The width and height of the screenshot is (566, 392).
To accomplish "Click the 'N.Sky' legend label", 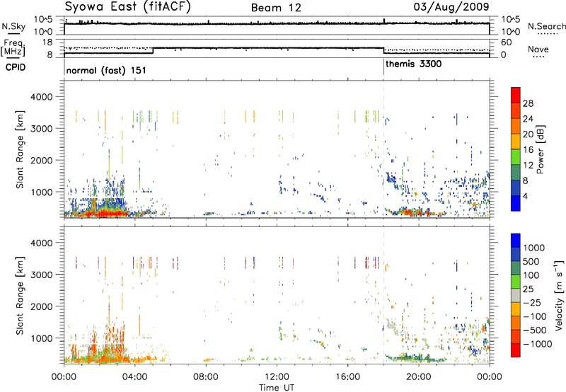I will tap(13, 26).
